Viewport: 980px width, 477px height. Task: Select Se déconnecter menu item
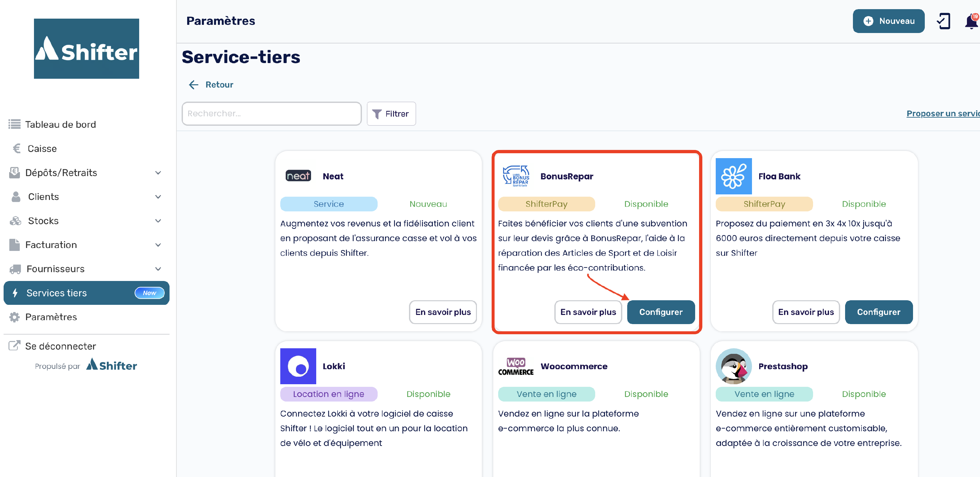point(86,346)
